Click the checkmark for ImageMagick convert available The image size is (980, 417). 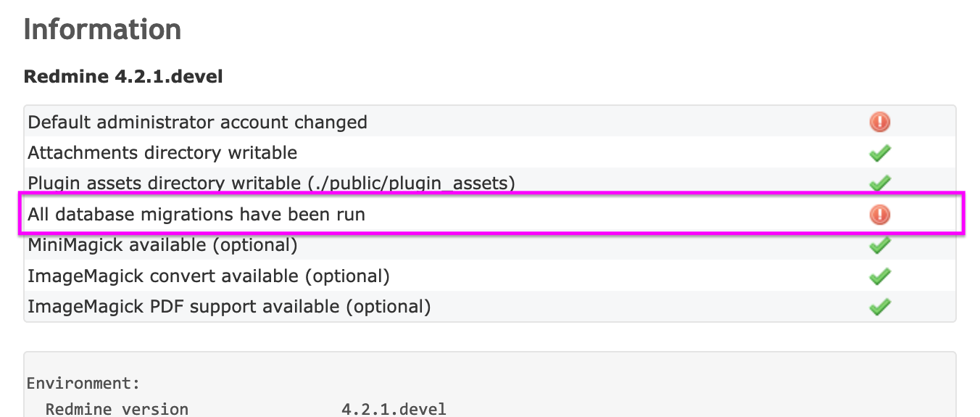(x=879, y=276)
